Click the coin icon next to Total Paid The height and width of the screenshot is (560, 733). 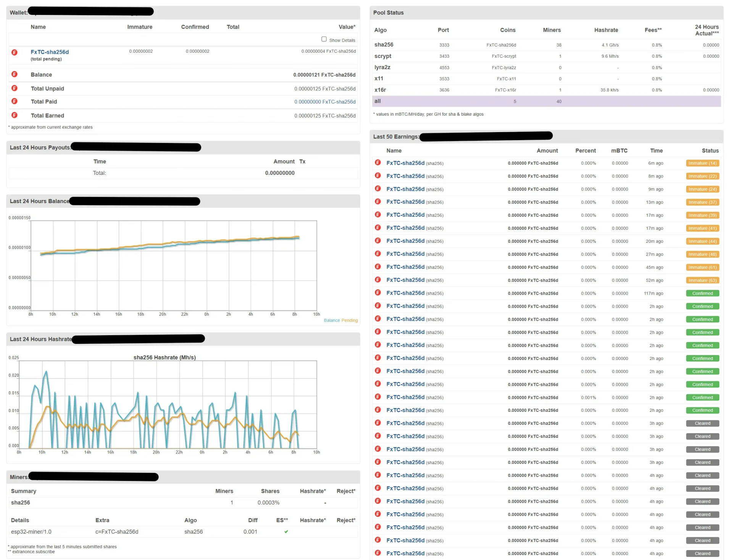coord(15,102)
